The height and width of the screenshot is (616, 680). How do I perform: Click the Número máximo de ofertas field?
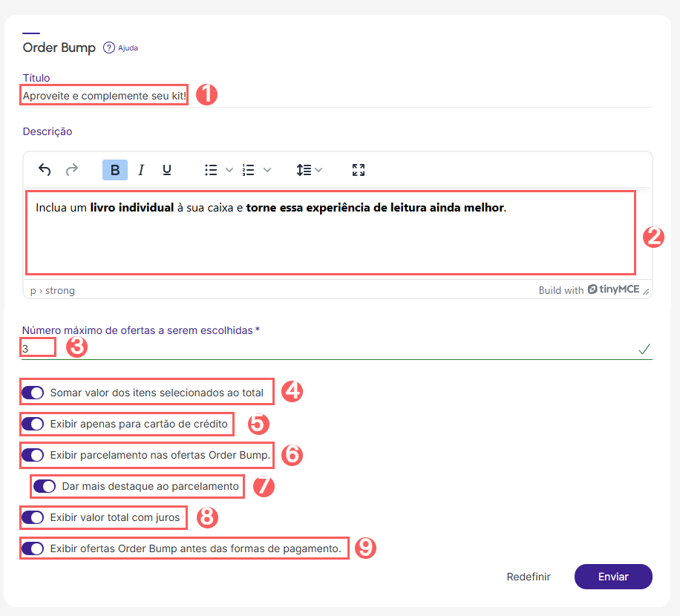pyautogui.click(x=336, y=349)
